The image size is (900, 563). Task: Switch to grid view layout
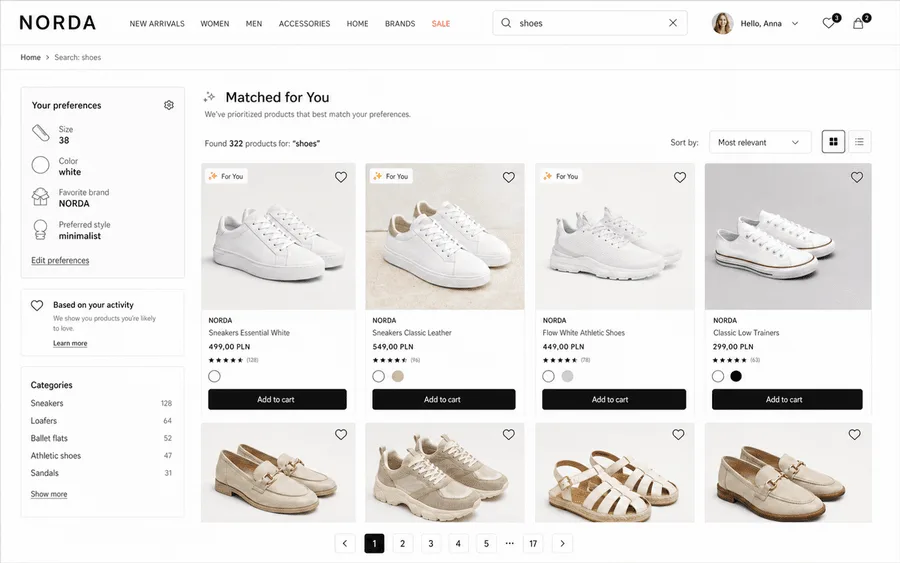coord(833,142)
